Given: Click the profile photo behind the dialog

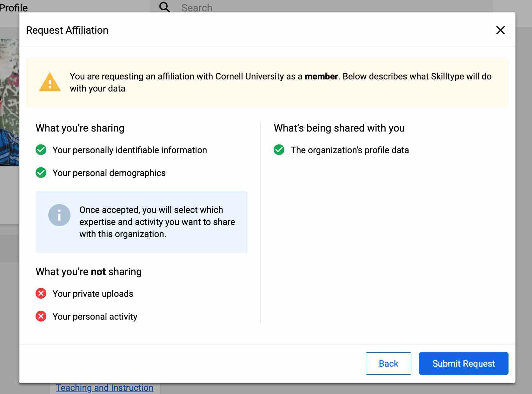Looking at the screenshot, I should click(10, 102).
